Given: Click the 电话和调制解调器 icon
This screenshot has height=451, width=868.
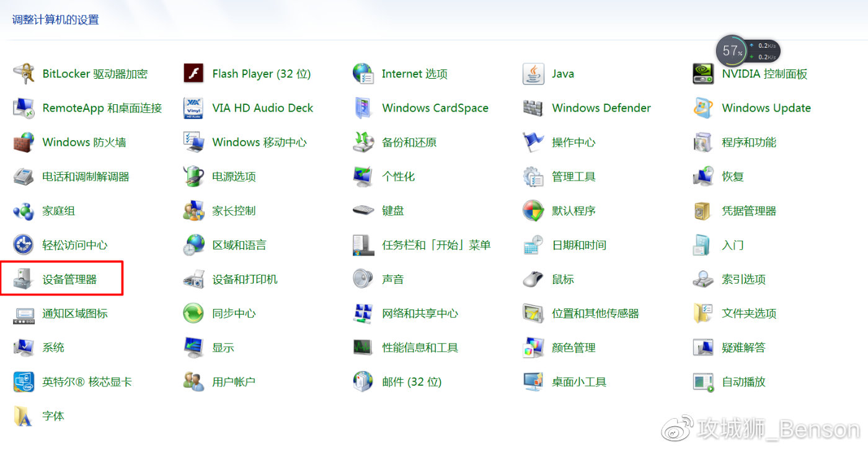Looking at the screenshot, I should tap(24, 177).
